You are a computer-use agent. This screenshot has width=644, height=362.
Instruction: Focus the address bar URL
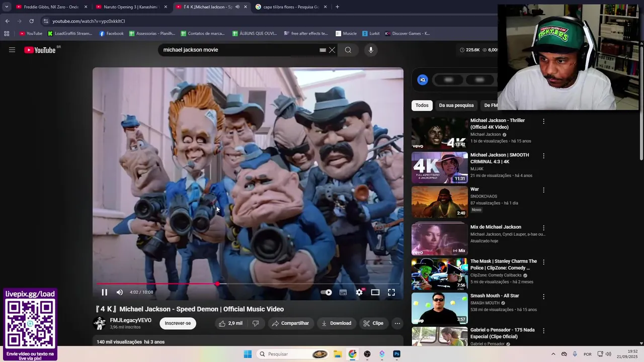click(89, 21)
